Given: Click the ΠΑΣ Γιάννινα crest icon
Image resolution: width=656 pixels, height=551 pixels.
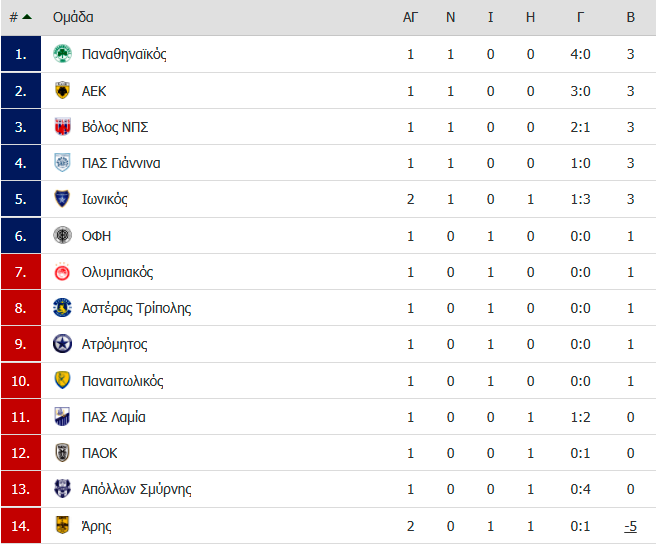Looking at the screenshot, I should (62, 163).
